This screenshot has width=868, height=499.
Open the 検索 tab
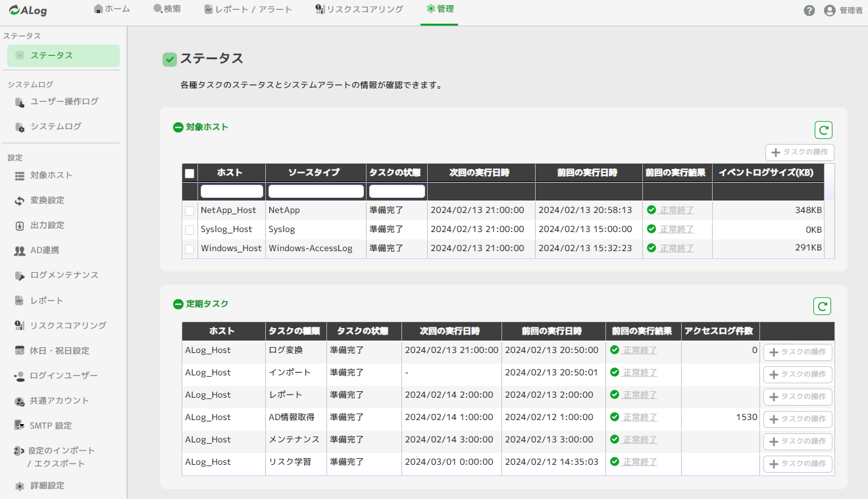[167, 9]
